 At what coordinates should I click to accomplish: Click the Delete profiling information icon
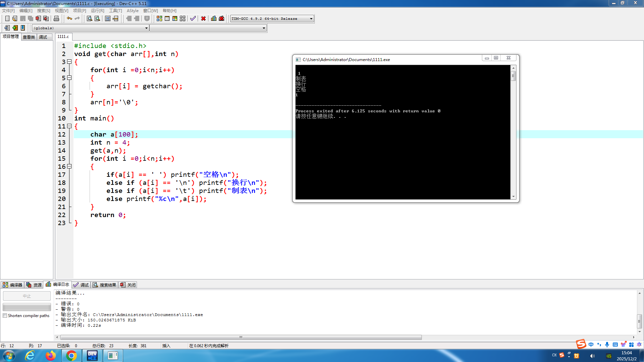221,18
